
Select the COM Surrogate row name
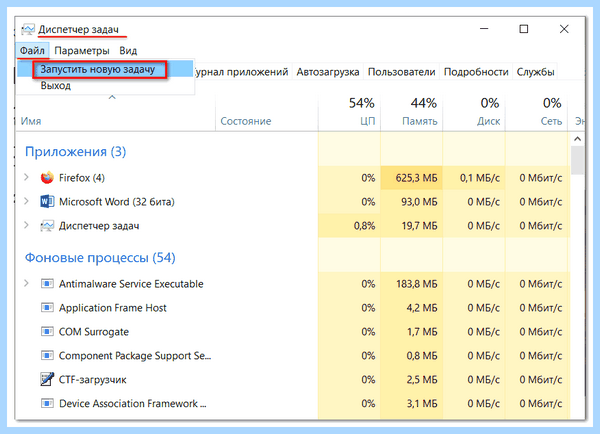point(94,332)
